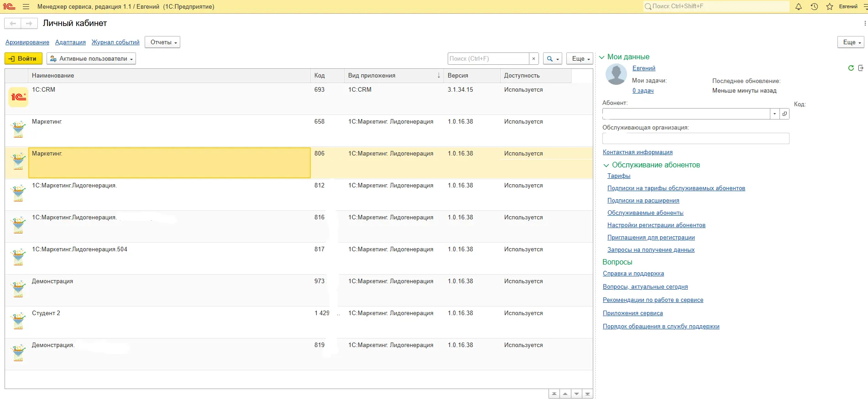Jump to the list's last row
The height and width of the screenshot is (405, 868).
coord(587,394)
